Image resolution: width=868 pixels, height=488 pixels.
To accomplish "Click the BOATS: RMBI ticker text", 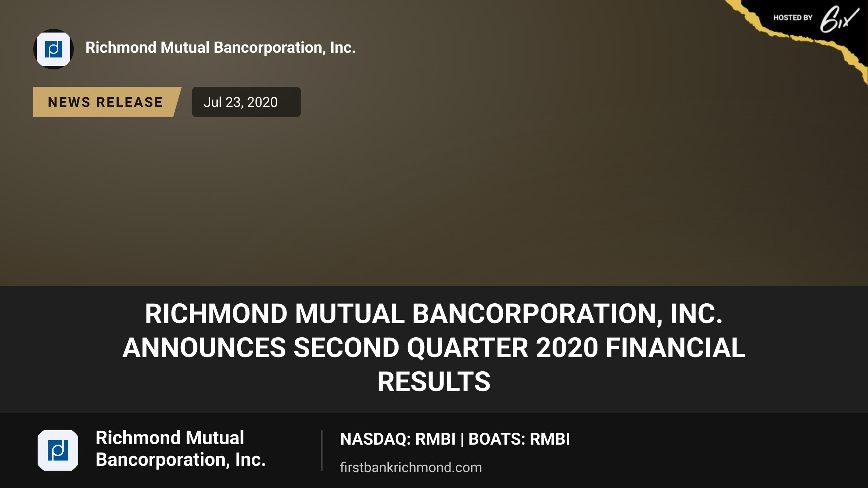I will [x=519, y=439].
